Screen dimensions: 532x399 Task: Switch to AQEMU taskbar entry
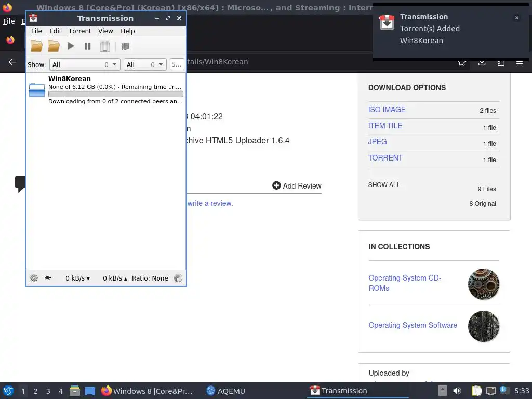tap(225, 391)
